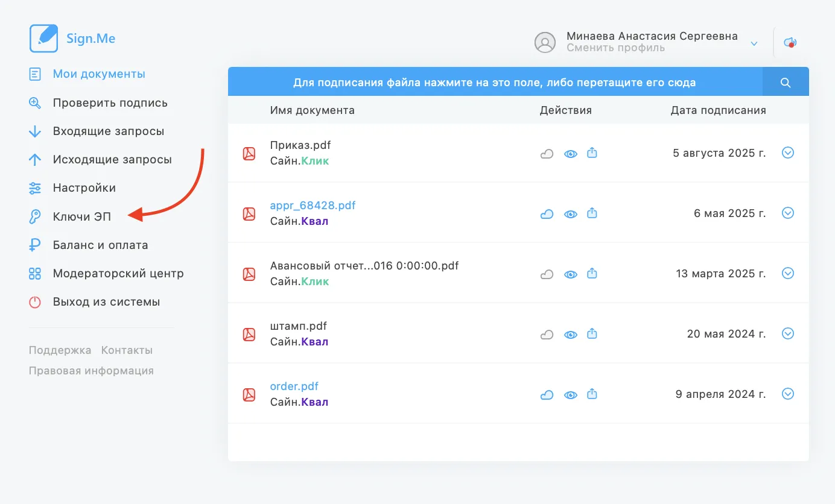Expand the Приказ.pdf row chevron
Image resolution: width=835 pixels, height=504 pixels.
tap(787, 153)
